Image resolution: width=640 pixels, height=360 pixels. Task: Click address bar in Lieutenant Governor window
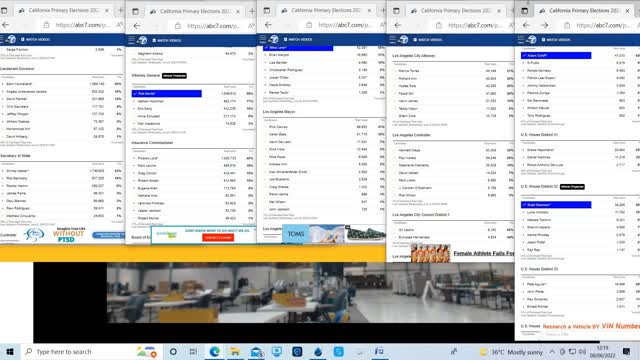[83, 25]
